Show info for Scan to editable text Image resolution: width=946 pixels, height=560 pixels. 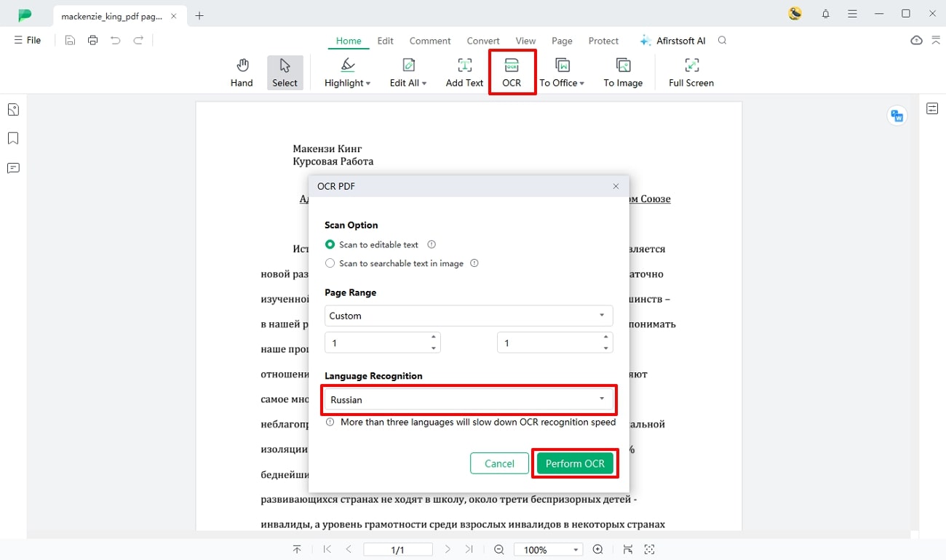point(432,245)
